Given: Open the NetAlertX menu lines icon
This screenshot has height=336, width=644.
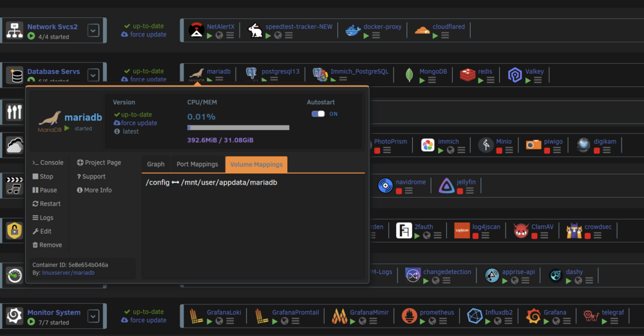Looking at the screenshot, I should tap(230, 35).
